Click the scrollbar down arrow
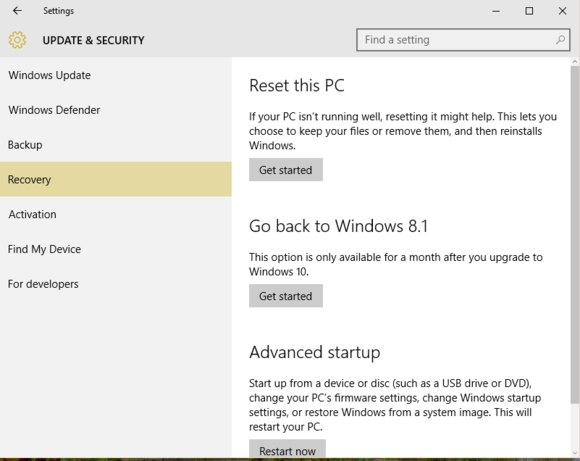The width and height of the screenshot is (580, 461). pyautogui.click(x=575, y=452)
